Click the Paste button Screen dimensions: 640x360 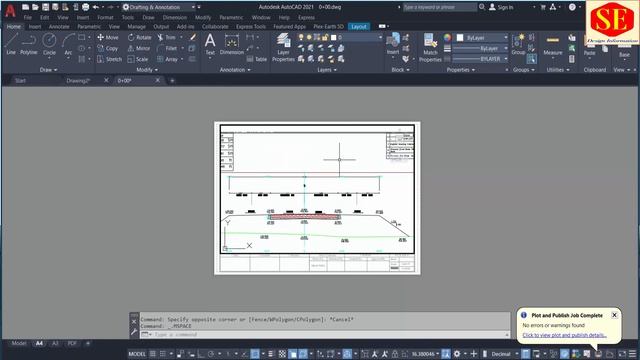pyautogui.click(x=589, y=46)
